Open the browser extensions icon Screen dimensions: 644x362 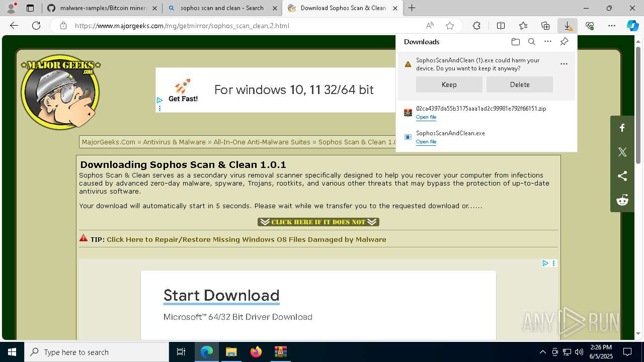[476, 26]
